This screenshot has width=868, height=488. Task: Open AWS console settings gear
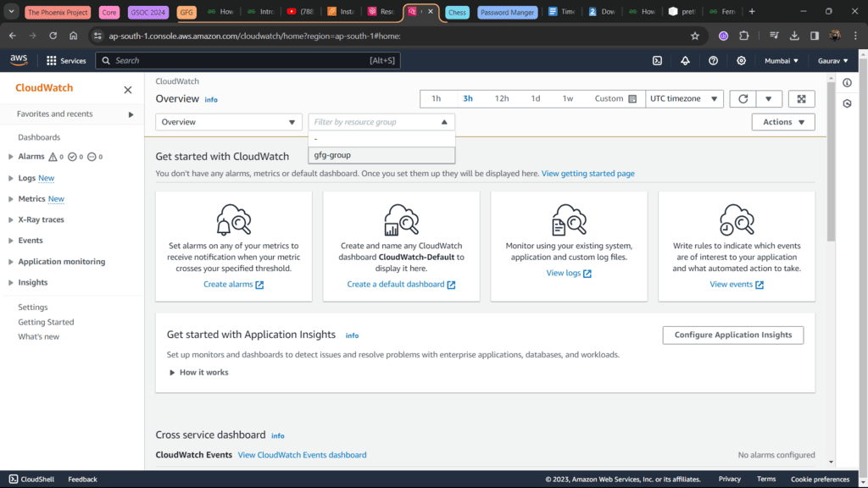click(x=741, y=61)
